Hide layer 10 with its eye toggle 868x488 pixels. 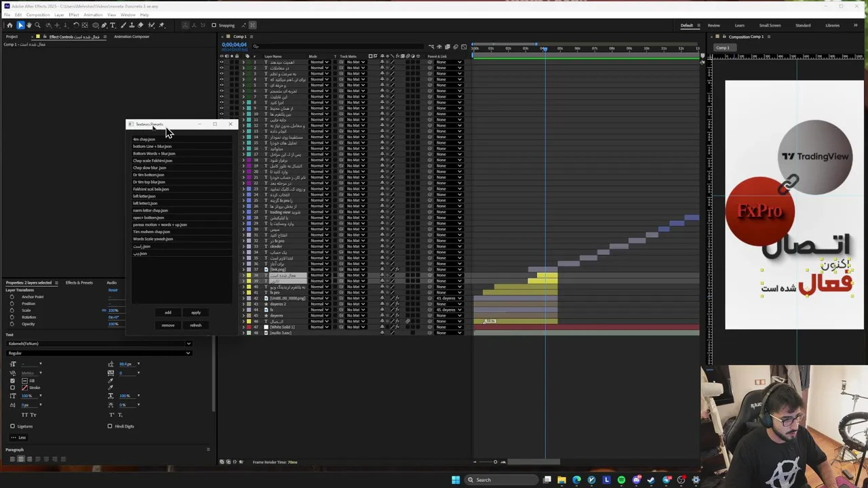point(221,114)
